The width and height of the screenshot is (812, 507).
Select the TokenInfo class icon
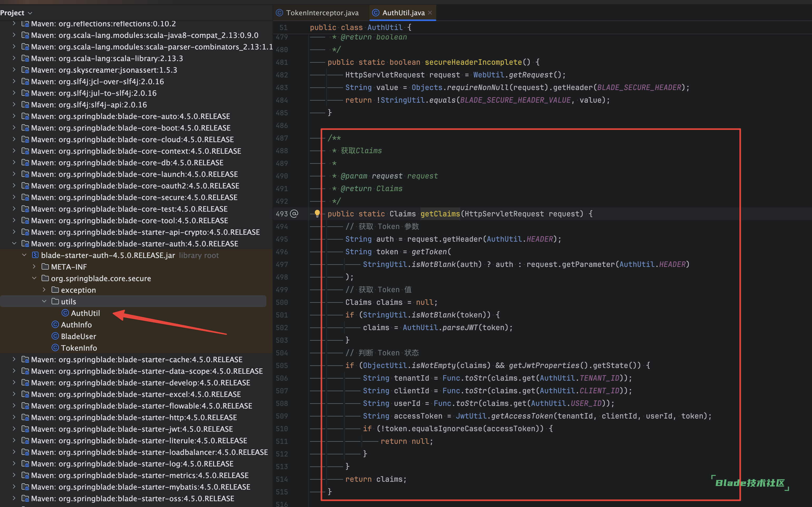[x=55, y=348]
